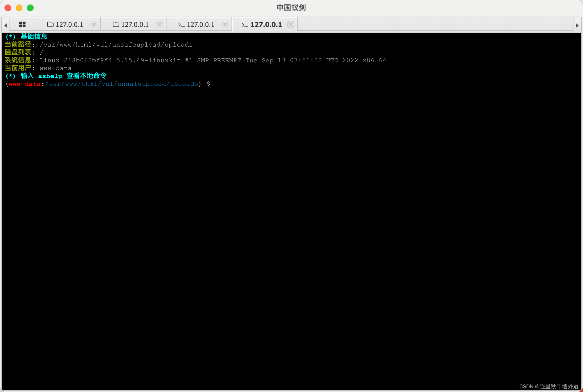The image size is (583, 392).
Task: Maximize the 中国蚁剑 window
Action: (x=30, y=8)
